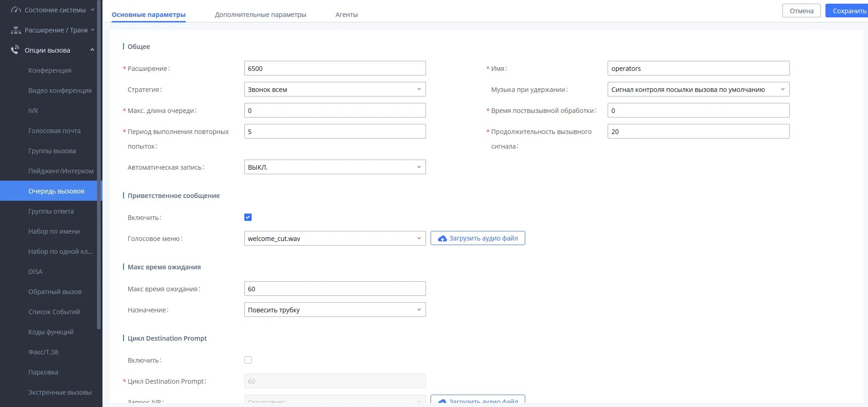Open Группы вызова in the sidebar
The width and height of the screenshot is (868, 407).
[x=52, y=151]
